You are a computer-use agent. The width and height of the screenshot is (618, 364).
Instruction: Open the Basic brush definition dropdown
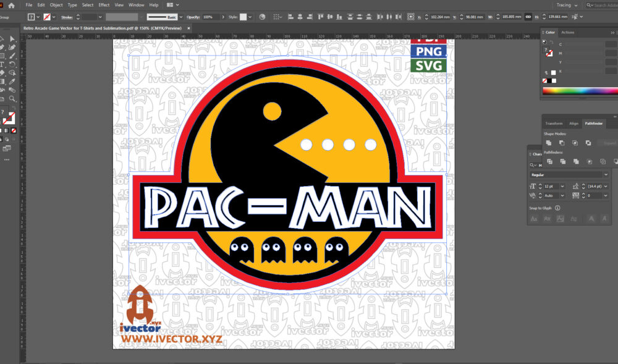point(181,17)
